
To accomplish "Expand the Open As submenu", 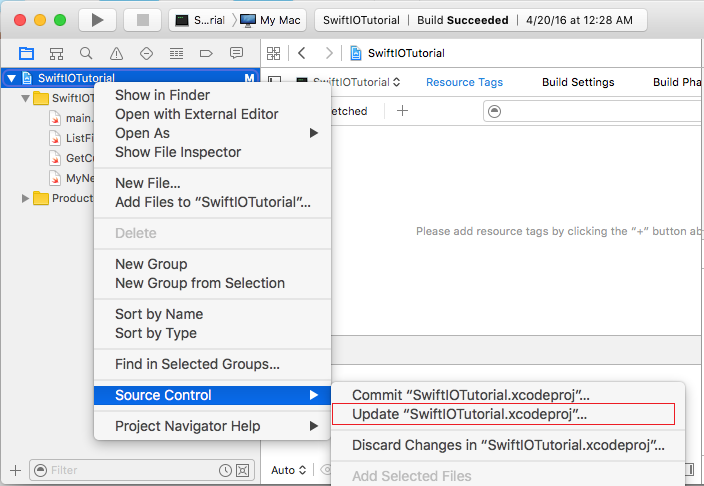I will point(212,133).
